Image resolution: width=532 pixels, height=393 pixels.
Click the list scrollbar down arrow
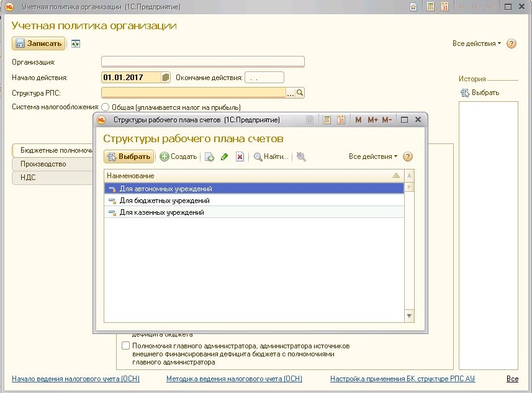click(409, 316)
